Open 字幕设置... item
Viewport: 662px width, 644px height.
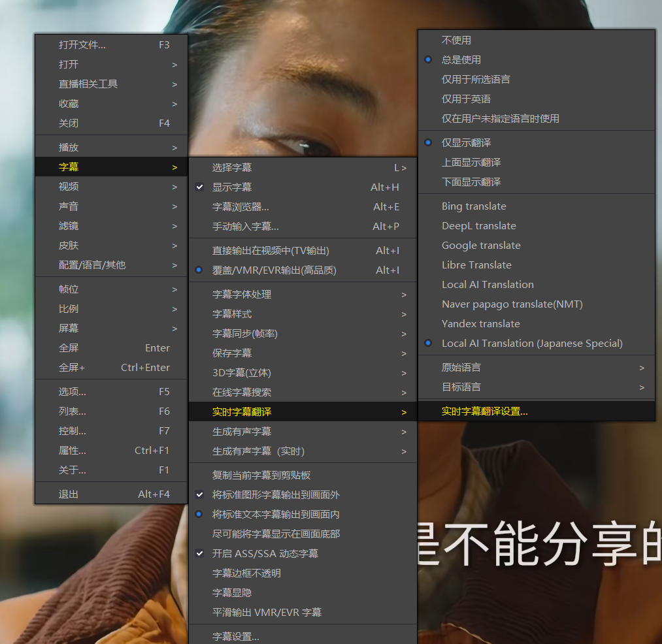point(303,636)
